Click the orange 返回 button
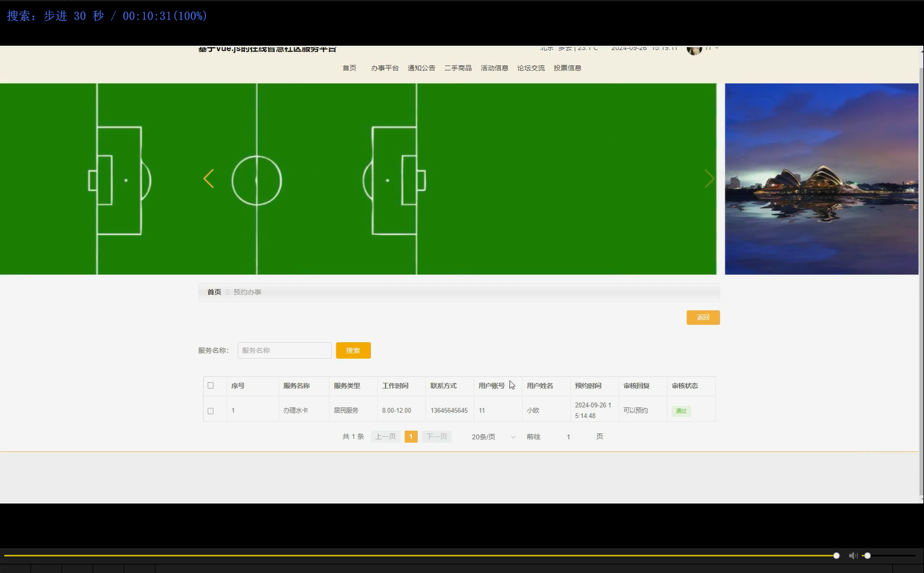This screenshot has width=924, height=573. point(703,318)
